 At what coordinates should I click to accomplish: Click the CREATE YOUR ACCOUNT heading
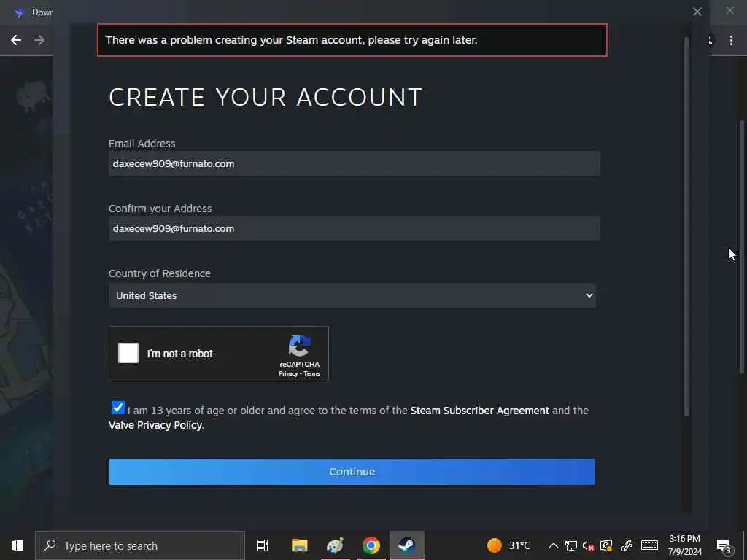tap(266, 97)
